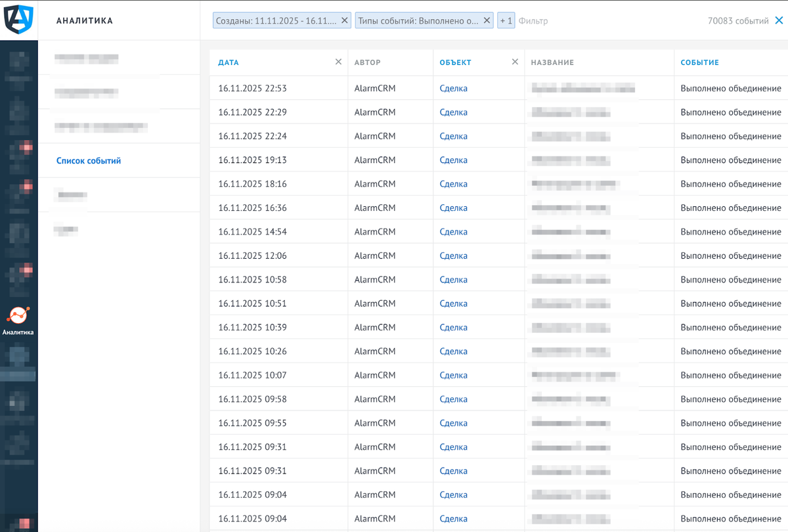This screenshot has height=532, width=788.
Task: Remove the Созданы date range filter chip
Action: pos(345,20)
